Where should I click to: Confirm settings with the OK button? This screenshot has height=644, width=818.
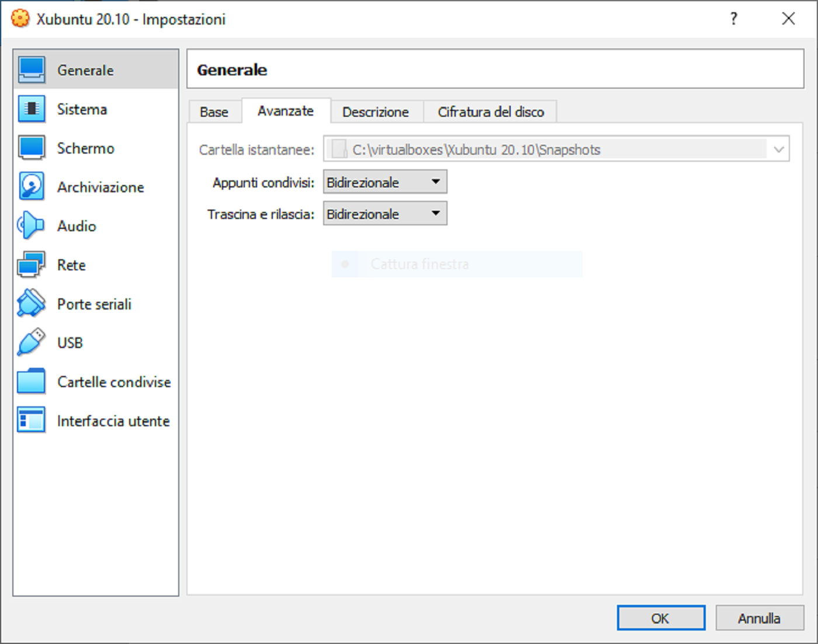pos(661,618)
